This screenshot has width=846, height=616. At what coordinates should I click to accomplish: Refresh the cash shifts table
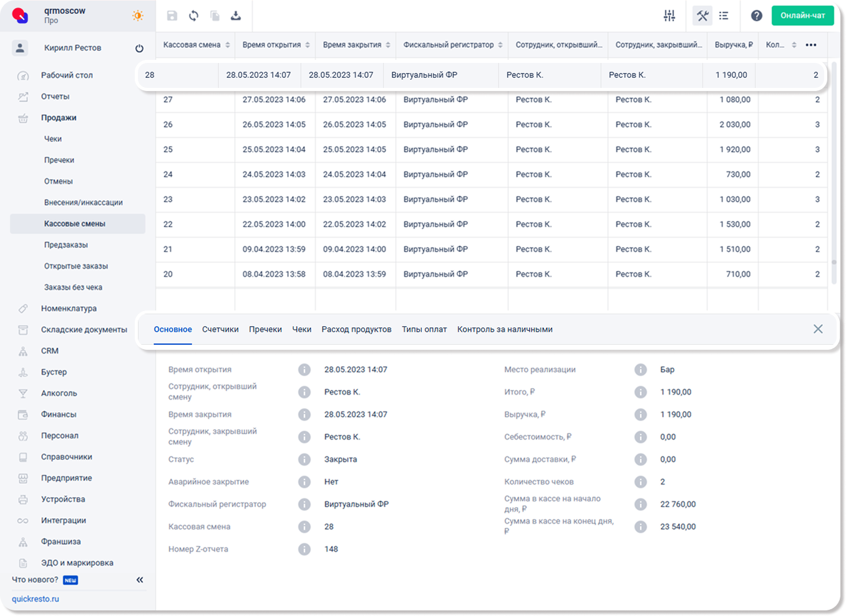point(194,16)
